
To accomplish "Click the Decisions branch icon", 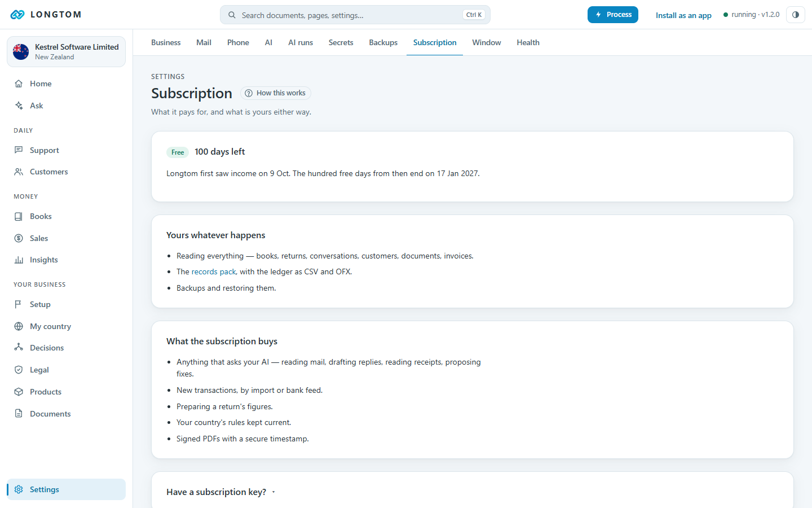I will click(x=19, y=348).
